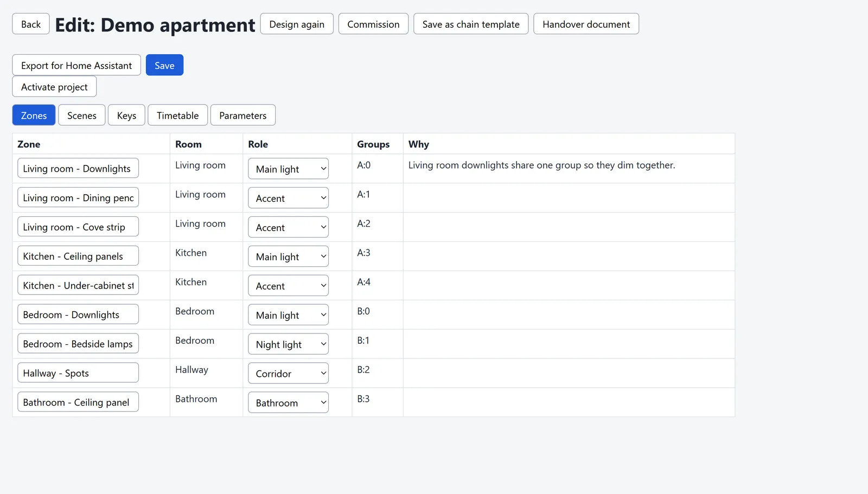Edit the Living room - Dining pendant name field
Viewport: 868px width, 494px height.
78,197
